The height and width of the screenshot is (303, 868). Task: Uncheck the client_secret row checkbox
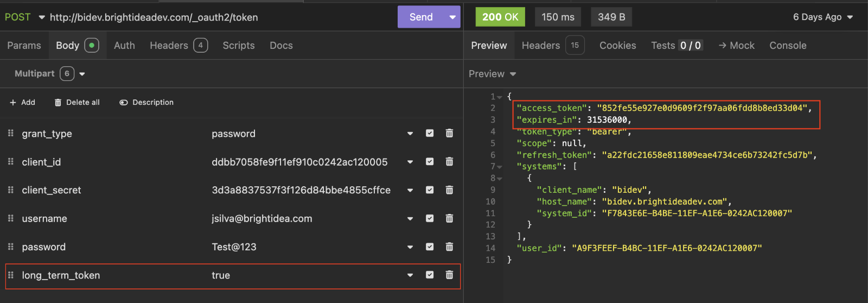tap(430, 190)
